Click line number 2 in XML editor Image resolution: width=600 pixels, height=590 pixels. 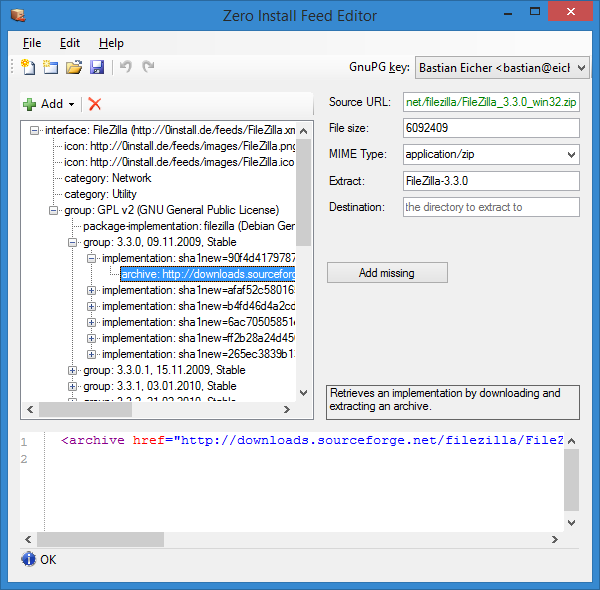pos(24,459)
